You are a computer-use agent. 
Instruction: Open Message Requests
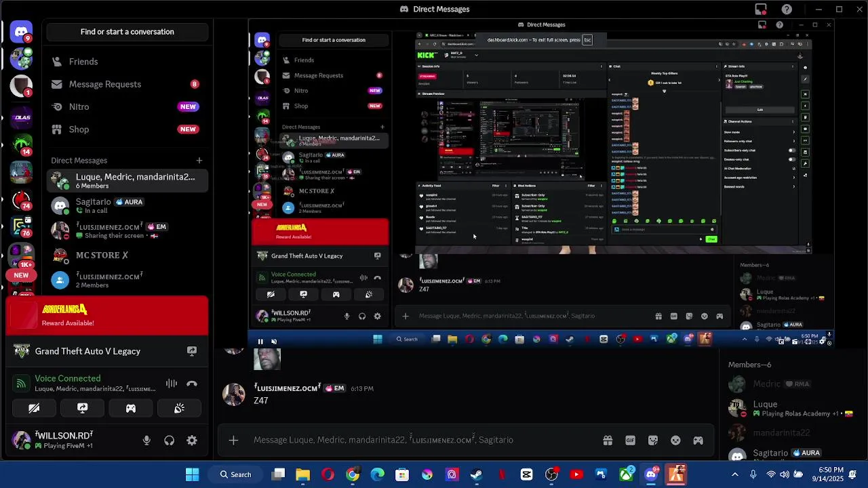pos(127,84)
